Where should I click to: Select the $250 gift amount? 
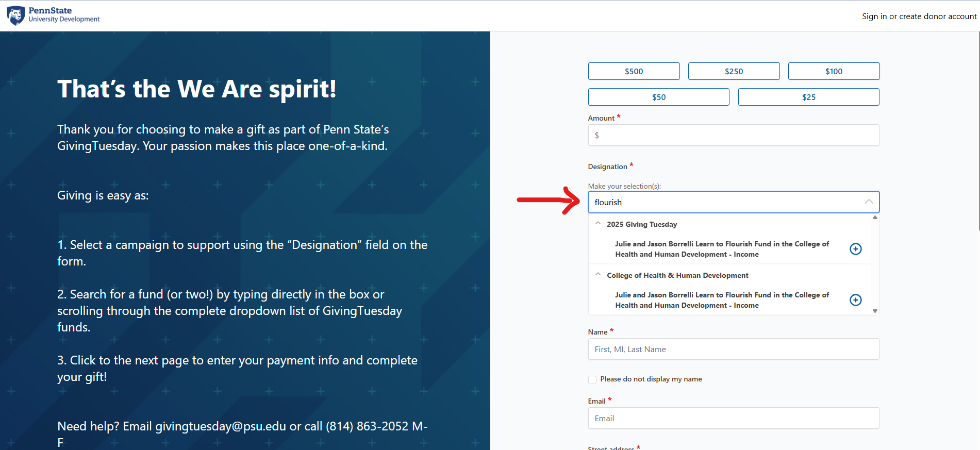click(734, 71)
